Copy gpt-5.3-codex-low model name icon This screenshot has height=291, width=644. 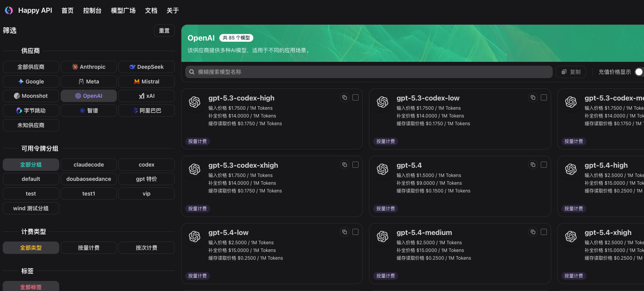click(x=533, y=97)
